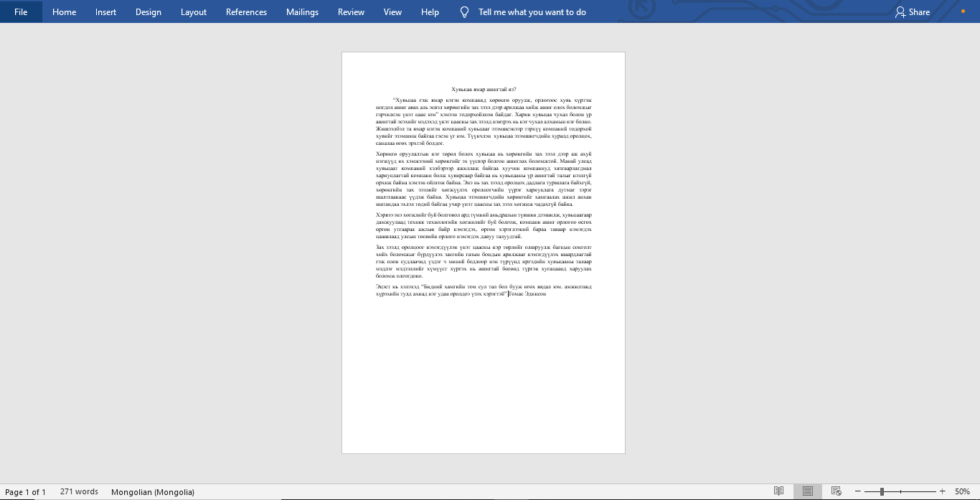Click the zoom slider handle
The image size is (980, 500).
(x=882, y=491)
